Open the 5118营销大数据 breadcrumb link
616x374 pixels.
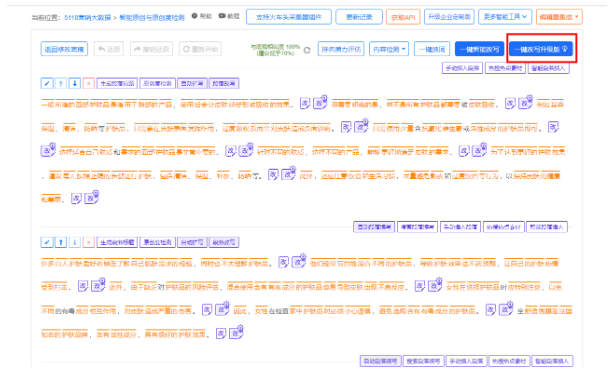coord(88,18)
